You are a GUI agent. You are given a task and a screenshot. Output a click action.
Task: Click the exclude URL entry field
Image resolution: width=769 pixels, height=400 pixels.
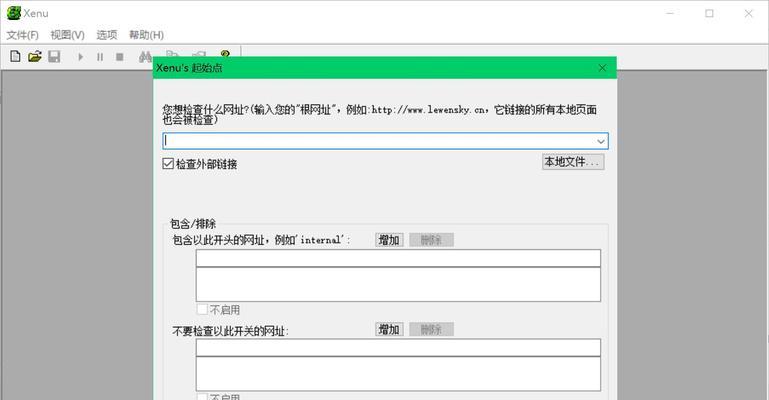398,348
